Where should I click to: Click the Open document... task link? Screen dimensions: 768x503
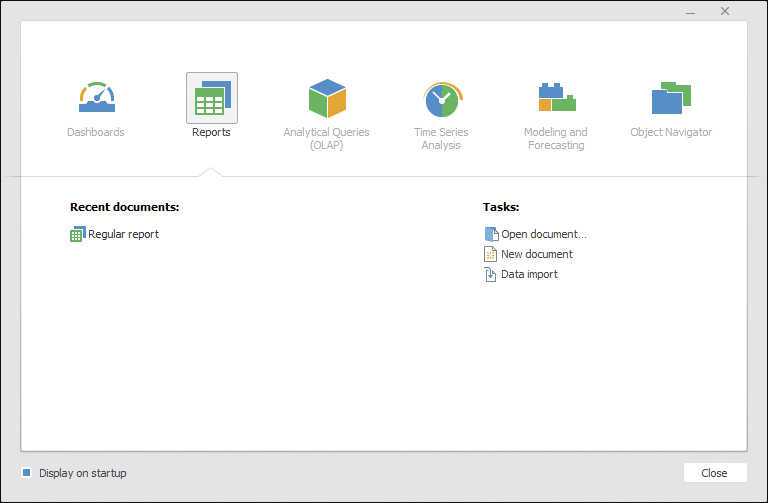(544, 234)
